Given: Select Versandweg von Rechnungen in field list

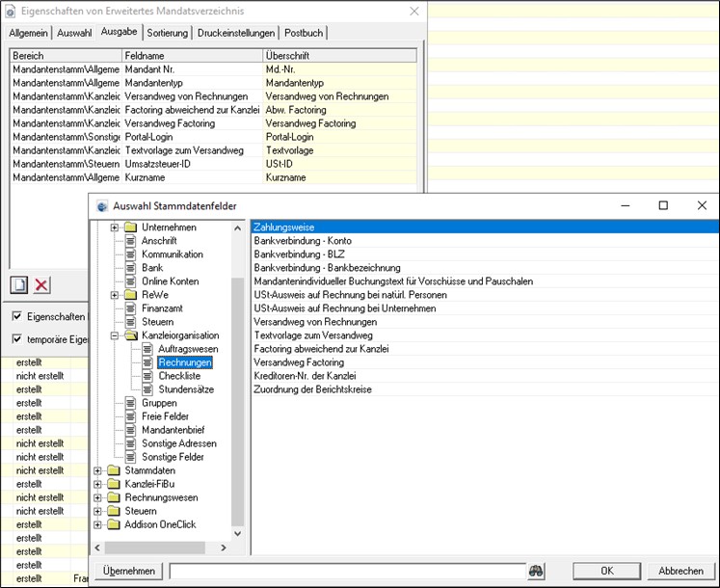Looking at the screenshot, I should [x=485, y=322].
